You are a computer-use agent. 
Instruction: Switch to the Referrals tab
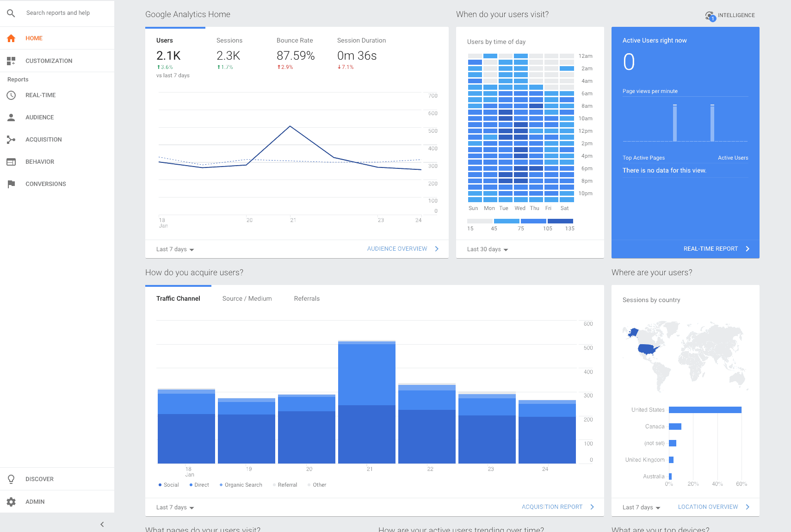[x=307, y=298]
